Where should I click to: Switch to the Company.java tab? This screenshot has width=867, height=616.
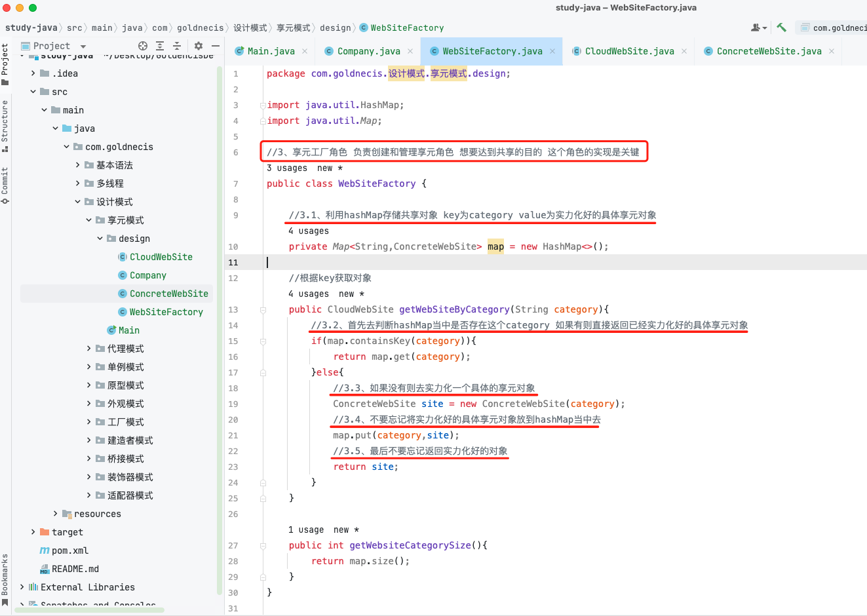tap(369, 51)
